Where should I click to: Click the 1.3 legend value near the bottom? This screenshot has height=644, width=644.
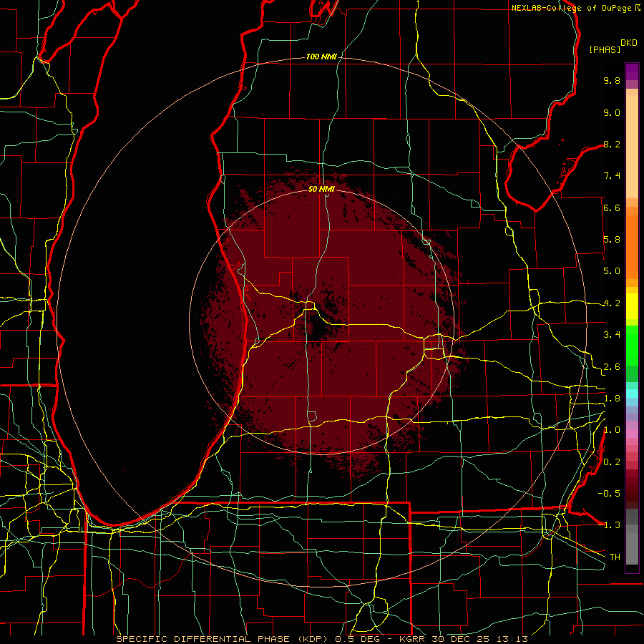609,525
